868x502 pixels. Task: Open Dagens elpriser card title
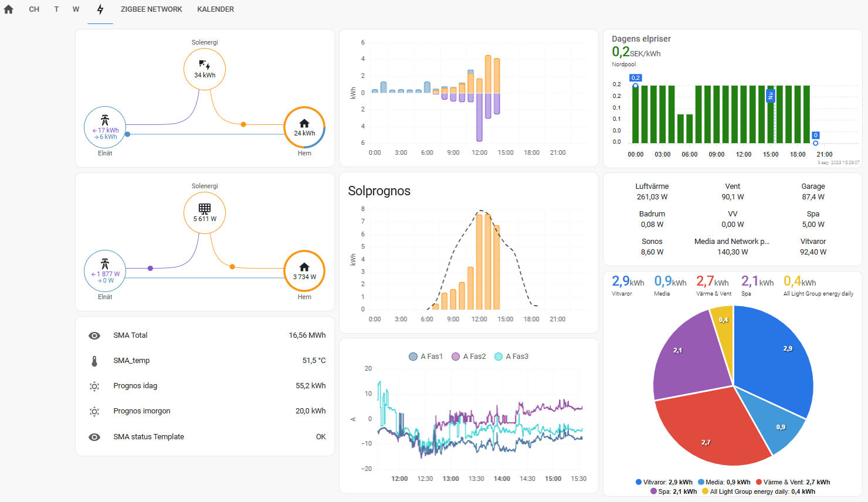pyautogui.click(x=641, y=39)
